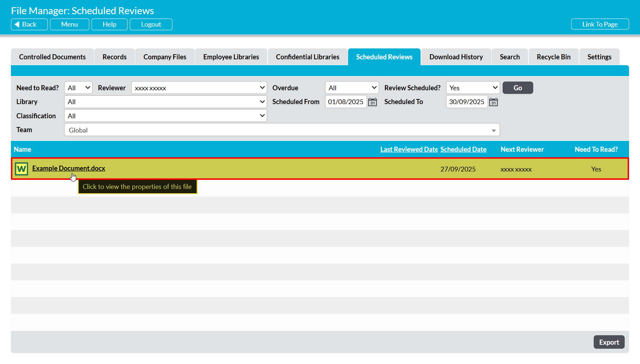Image resolution: width=640 pixels, height=364 pixels.
Task: Expand the Library dropdown
Action: point(165,102)
